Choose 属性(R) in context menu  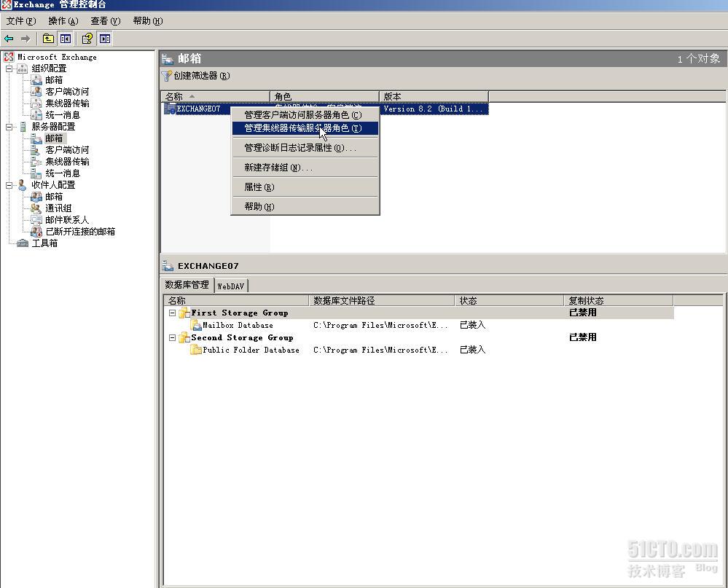pos(305,187)
